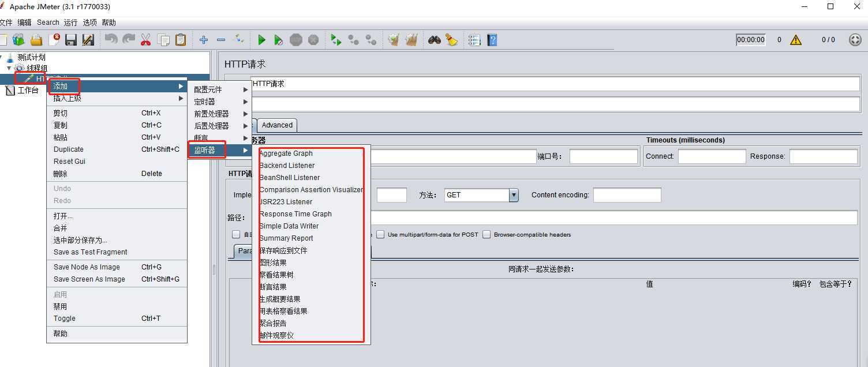Collapse the 线程组 tree node
This screenshot has height=367, width=868.
point(9,68)
